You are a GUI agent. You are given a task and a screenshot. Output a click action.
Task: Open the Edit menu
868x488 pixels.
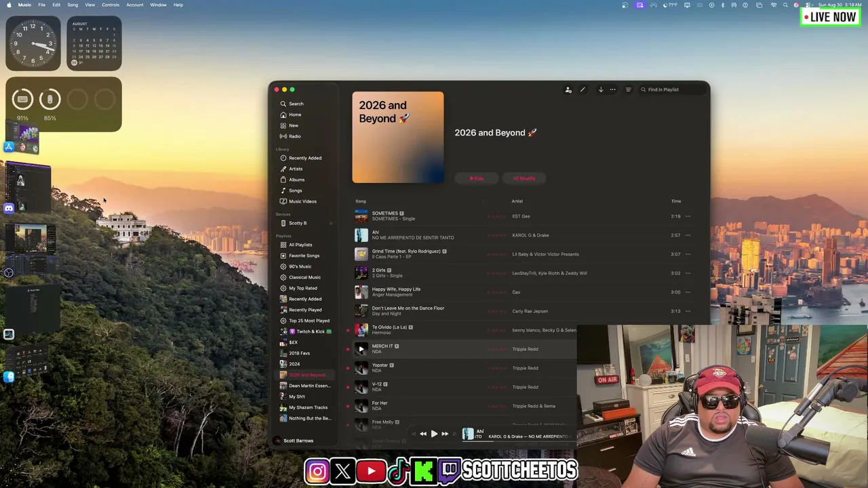[x=56, y=5]
